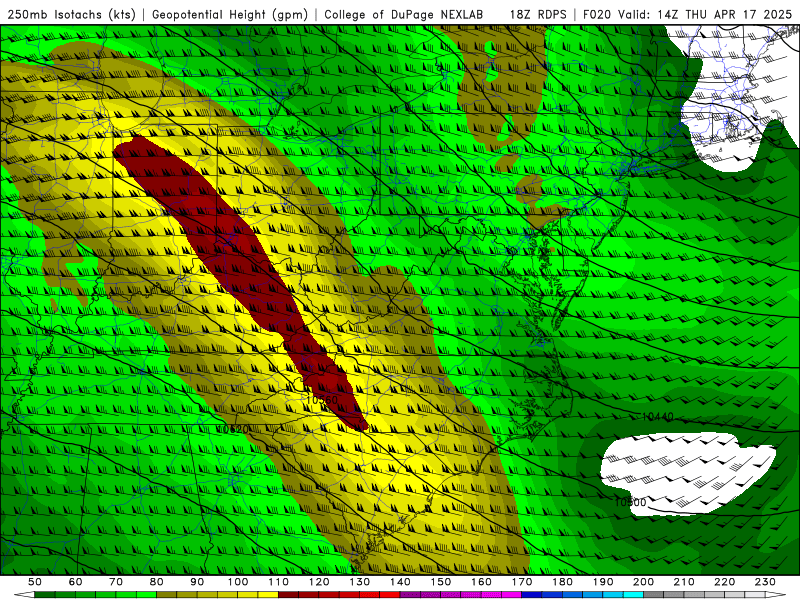Click the '18Z RDPS' model run label
Viewport: 800px width, 600px height.
(538, 14)
